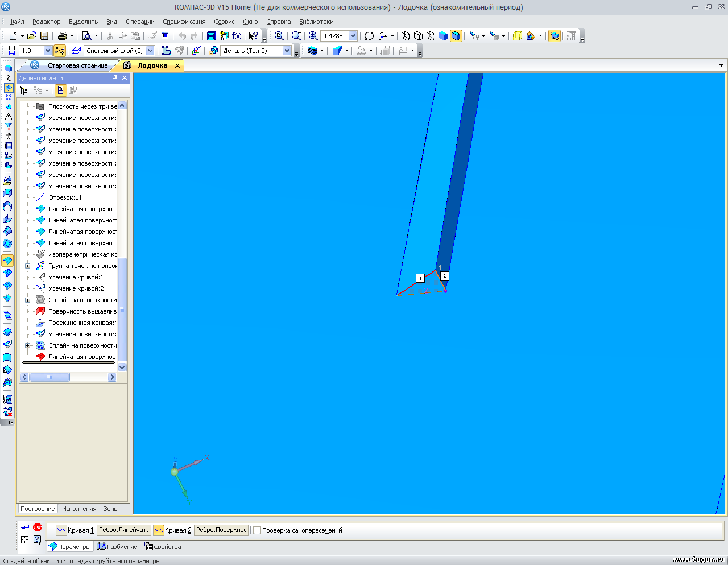The image size is (728, 565).
Task: Open the Операции menu
Action: [140, 22]
